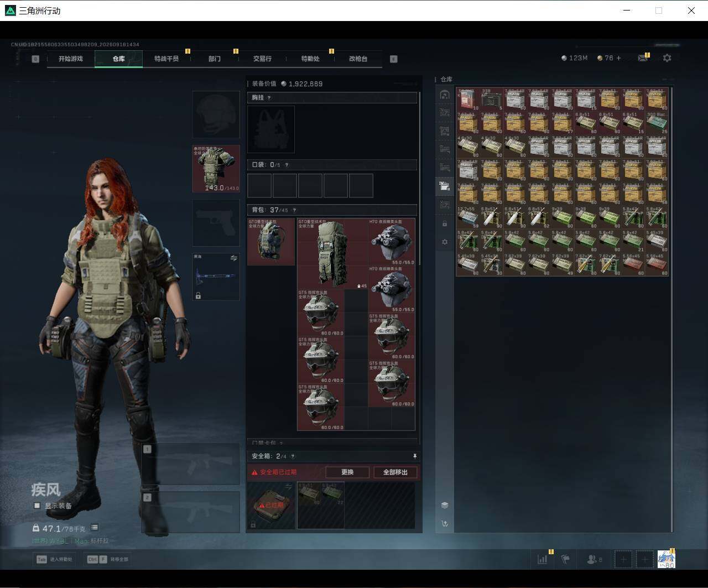The width and height of the screenshot is (708, 588).
Task: Click the 全部移出 button
Action: click(x=395, y=472)
